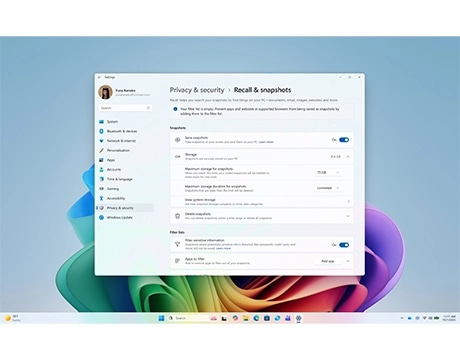The width and height of the screenshot is (460, 360).
Task: Click the Windows Start button on taskbar
Action: [x=161, y=318]
